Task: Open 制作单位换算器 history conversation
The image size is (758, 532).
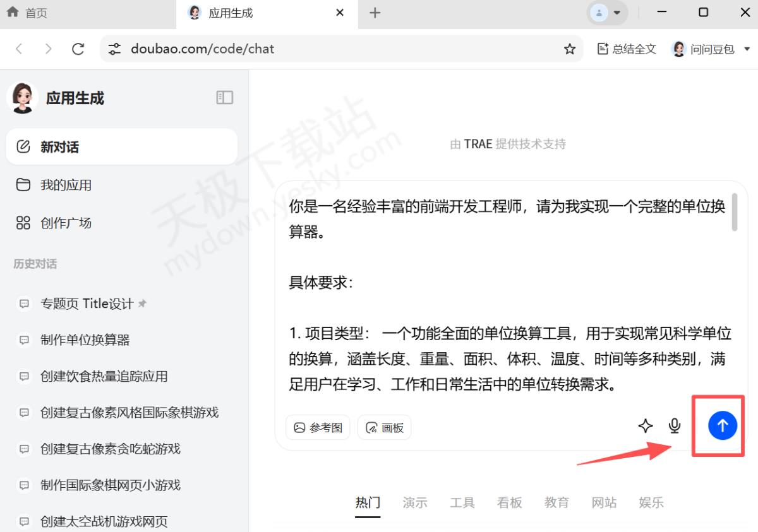Action: point(85,340)
